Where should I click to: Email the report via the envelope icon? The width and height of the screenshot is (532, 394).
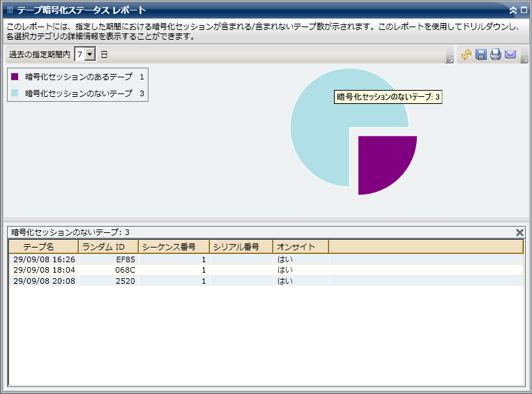click(x=510, y=54)
